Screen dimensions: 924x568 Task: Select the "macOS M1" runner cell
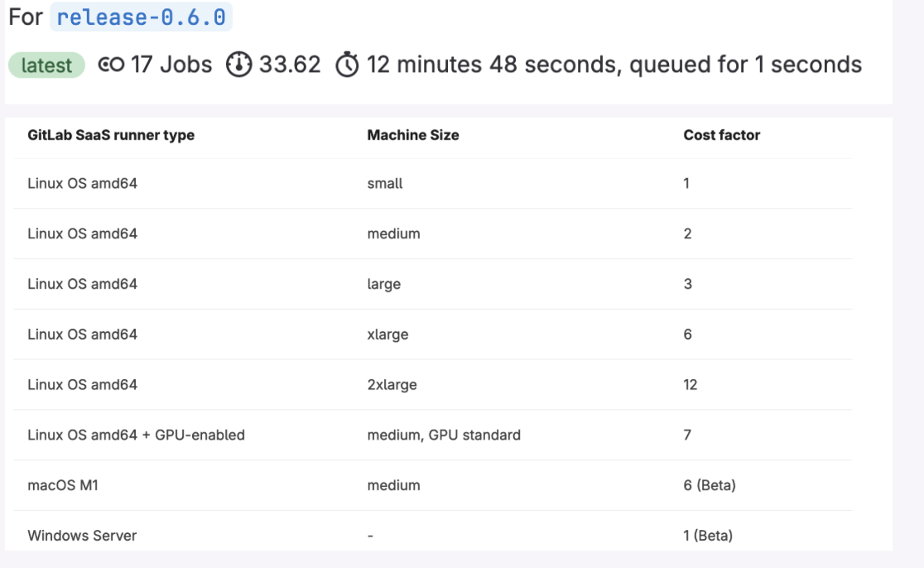[63, 485]
